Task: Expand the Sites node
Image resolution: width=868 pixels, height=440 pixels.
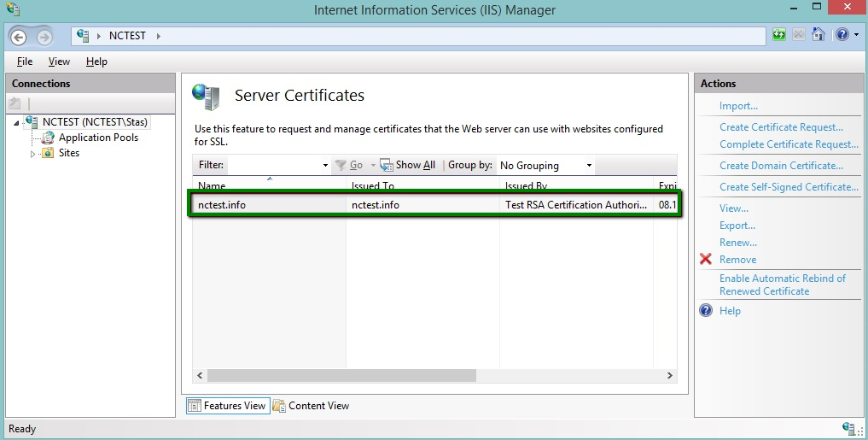Action: pyautogui.click(x=32, y=154)
